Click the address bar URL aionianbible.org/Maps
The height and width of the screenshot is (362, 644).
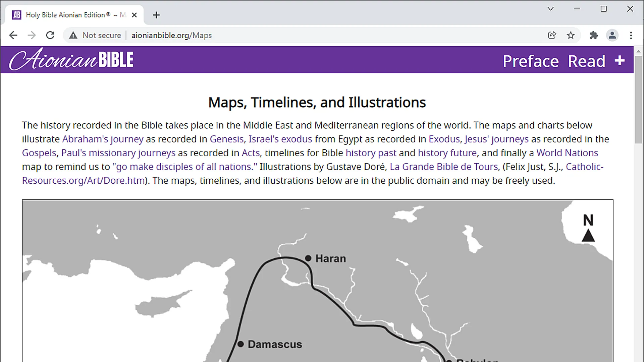(x=171, y=35)
